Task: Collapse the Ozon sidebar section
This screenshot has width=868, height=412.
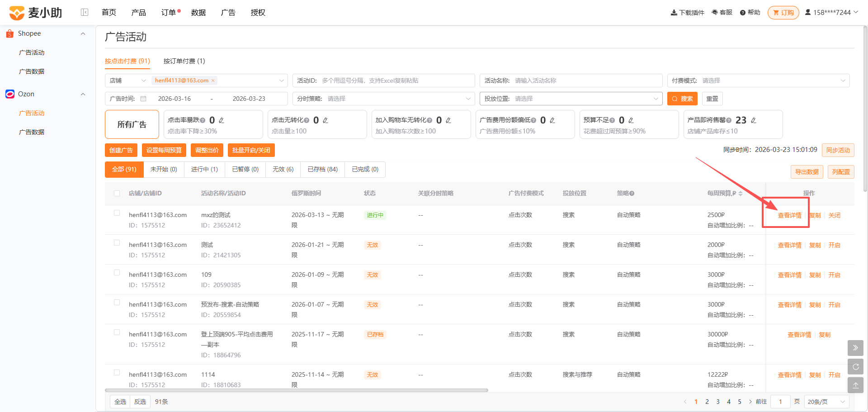Action: pyautogui.click(x=83, y=94)
